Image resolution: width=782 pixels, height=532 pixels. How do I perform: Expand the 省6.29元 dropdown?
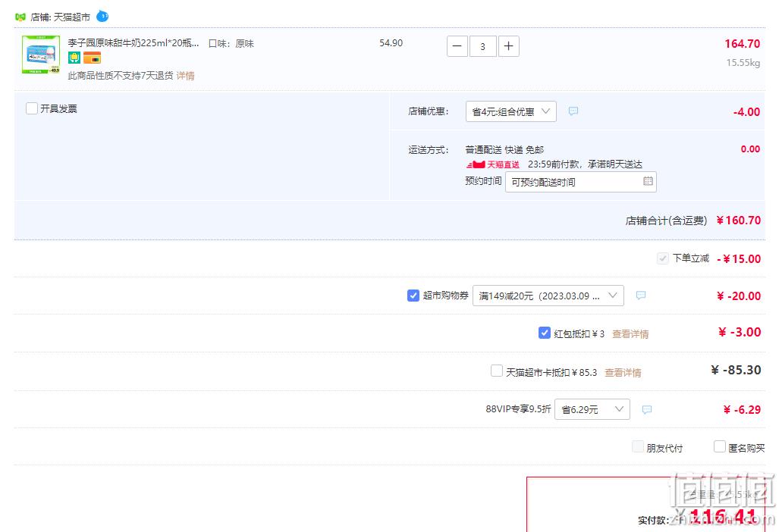tap(592, 409)
